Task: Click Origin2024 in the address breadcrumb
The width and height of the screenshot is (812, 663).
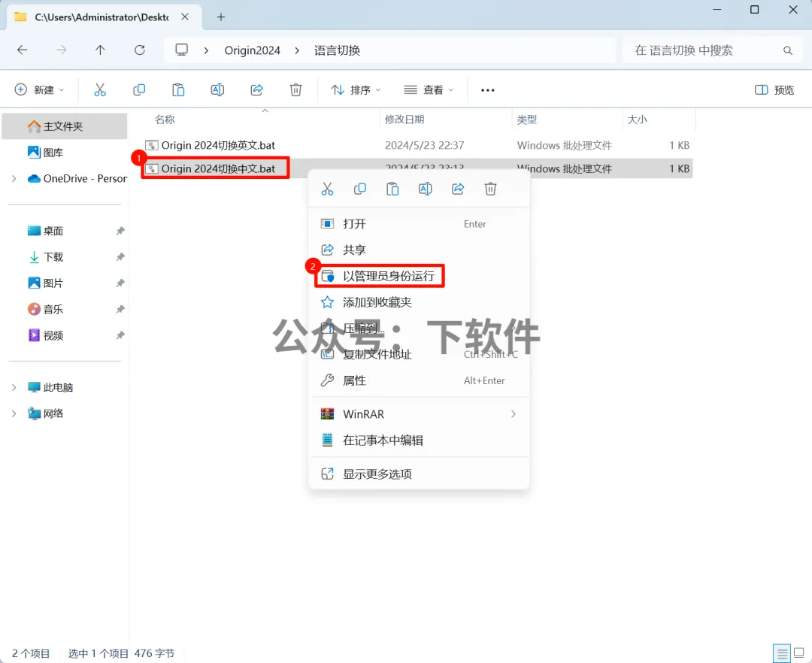Action: point(252,50)
